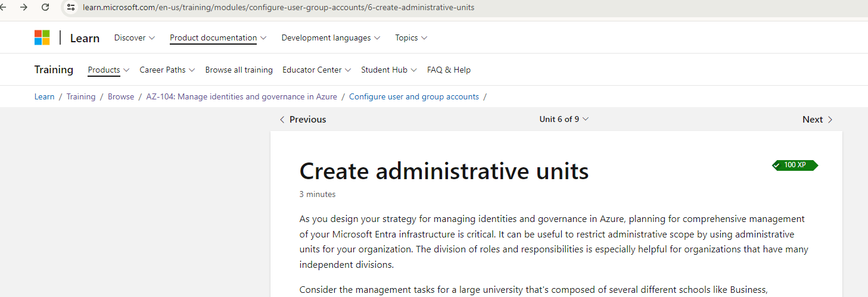Image resolution: width=868 pixels, height=297 pixels.
Task: Click the browser address bar URL
Action: click(x=279, y=7)
